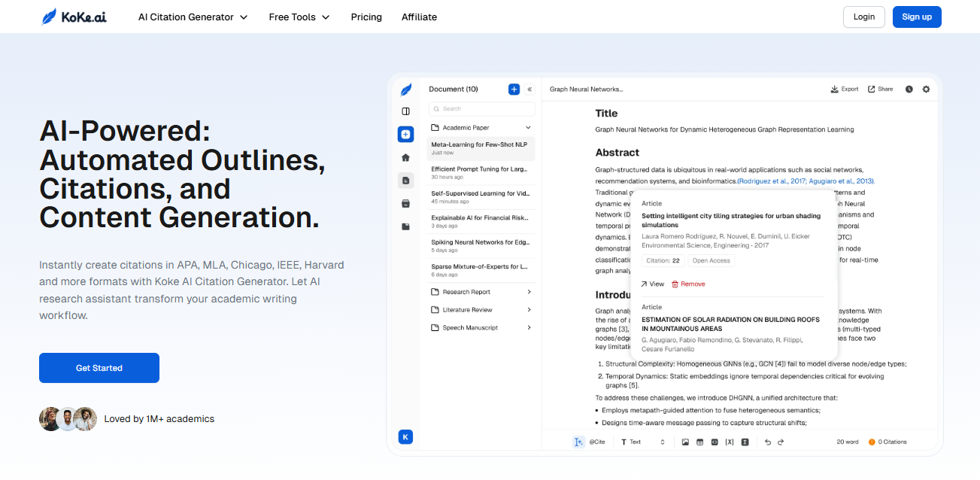Image resolution: width=980 pixels, height=480 pixels.
Task: Collapse the Academic Paper folder
Action: coord(481,128)
